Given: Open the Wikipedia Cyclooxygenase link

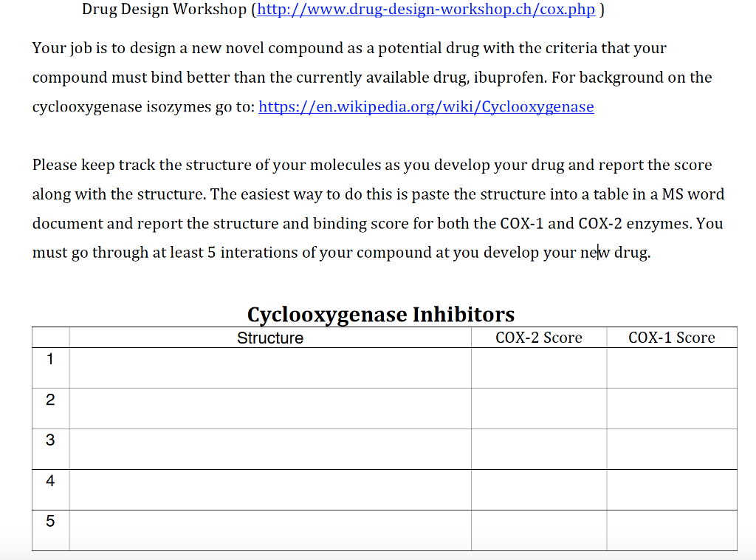Looking at the screenshot, I should tap(426, 106).
